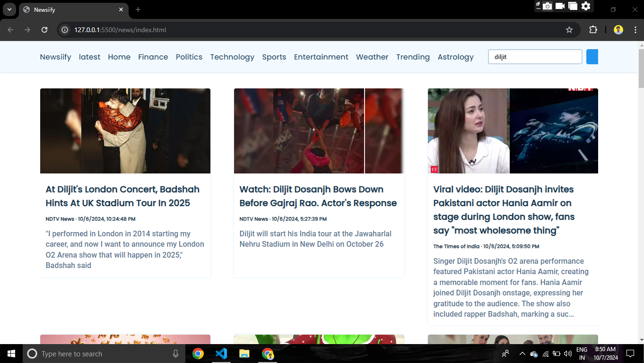
Task: Bookmark this page with the star icon
Action: click(x=569, y=30)
